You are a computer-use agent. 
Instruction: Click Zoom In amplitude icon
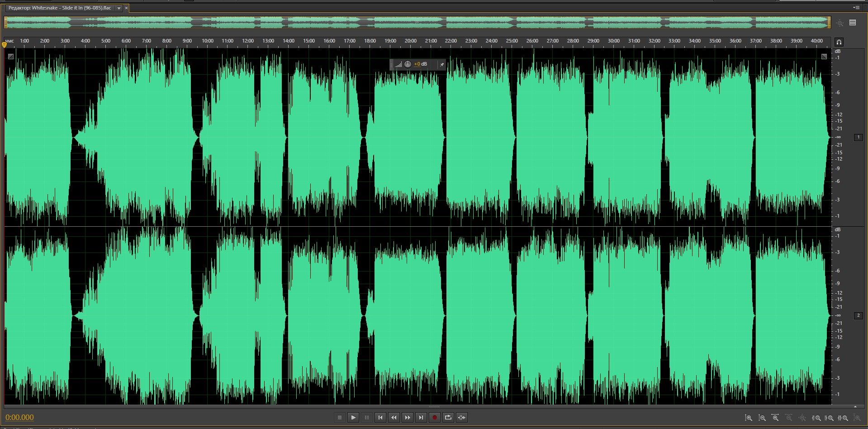click(748, 418)
